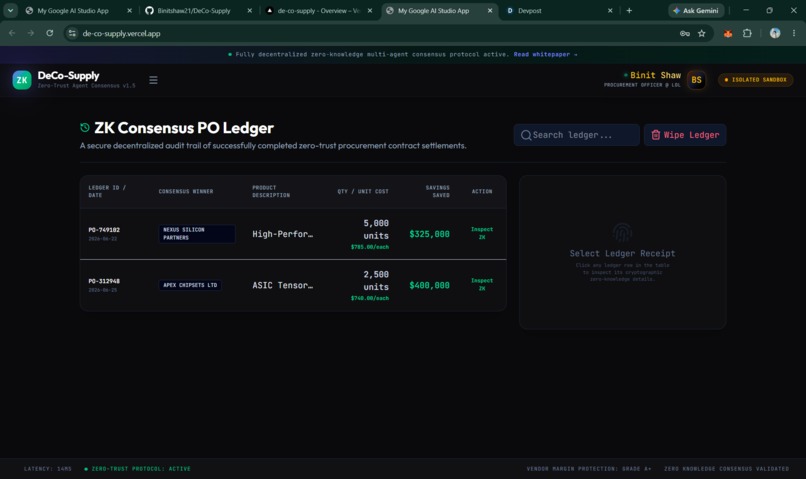Click the Latency: 14ms status text
This screenshot has width=806, height=479.
[48, 469]
